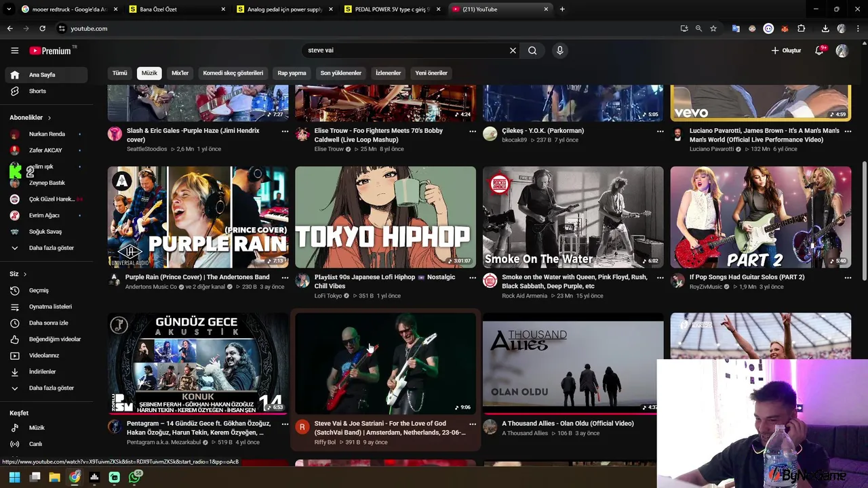This screenshot has height=488, width=868.
Task: Expand the Siz section header
Action: [18, 274]
